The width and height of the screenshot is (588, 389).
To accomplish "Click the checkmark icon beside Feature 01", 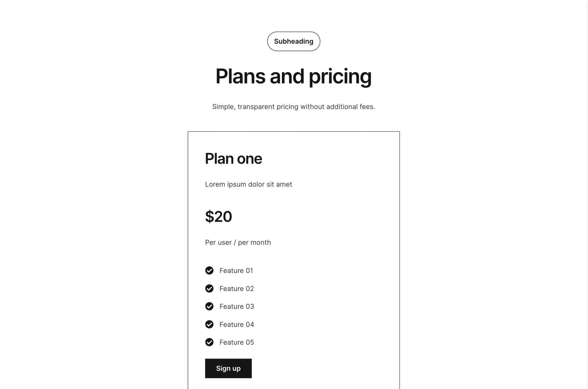I will click(209, 270).
